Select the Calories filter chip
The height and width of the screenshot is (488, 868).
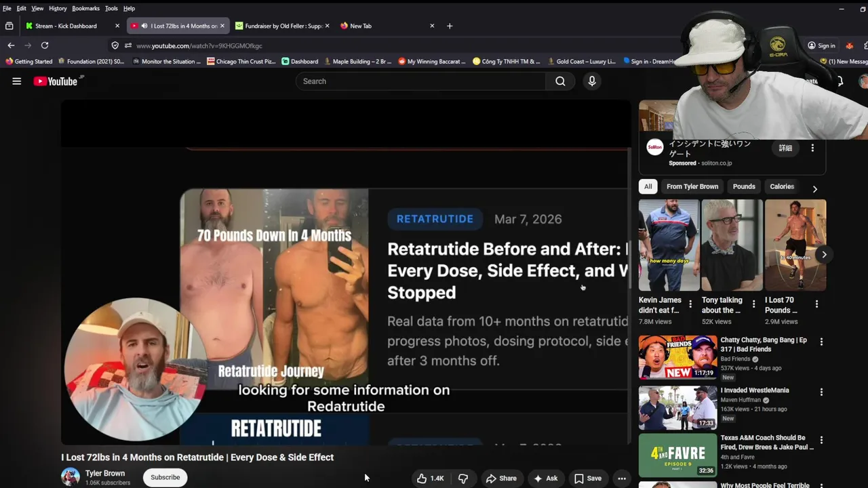[x=782, y=186]
